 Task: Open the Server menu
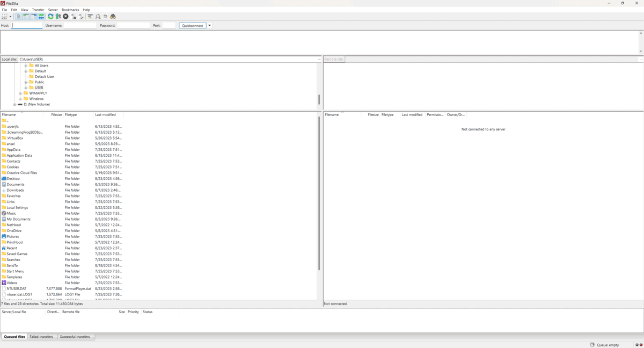[x=53, y=10]
